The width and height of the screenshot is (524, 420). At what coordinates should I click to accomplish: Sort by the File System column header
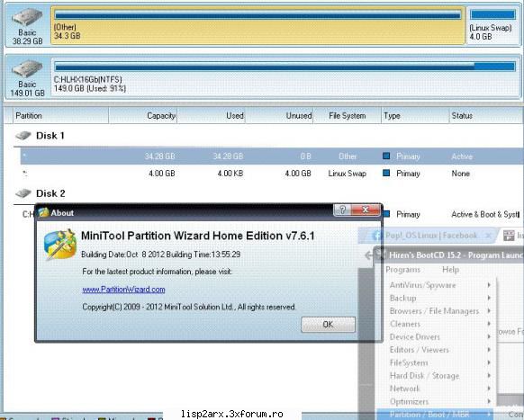(x=347, y=116)
